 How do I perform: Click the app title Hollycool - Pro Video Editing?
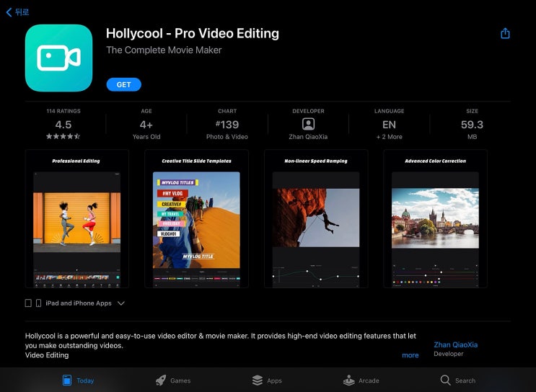click(193, 33)
